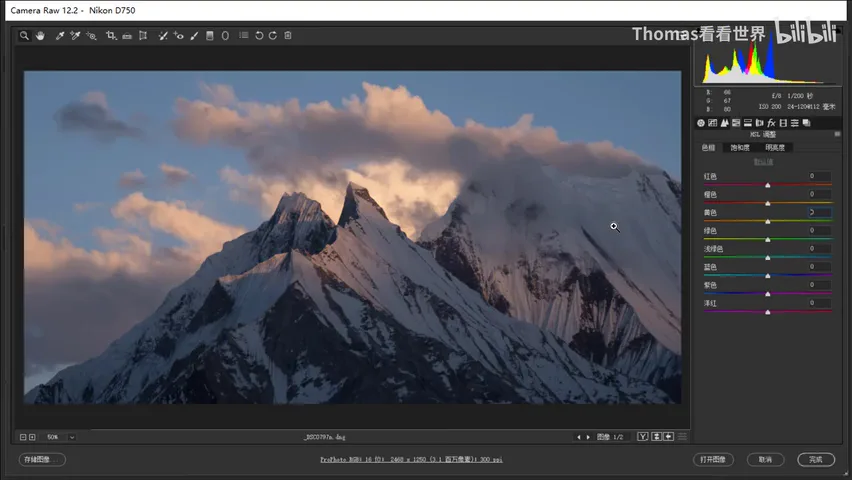The image size is (852, 480).
Task: Open the Effects fx panel icon
Action: pyautogui.click(x=771, y=123)
